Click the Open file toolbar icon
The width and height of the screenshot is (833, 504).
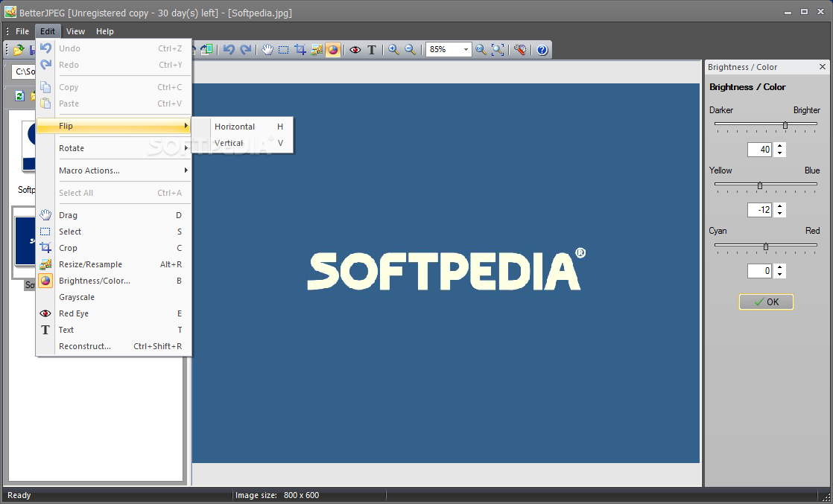pyautogui.click(x=19, y=50)
